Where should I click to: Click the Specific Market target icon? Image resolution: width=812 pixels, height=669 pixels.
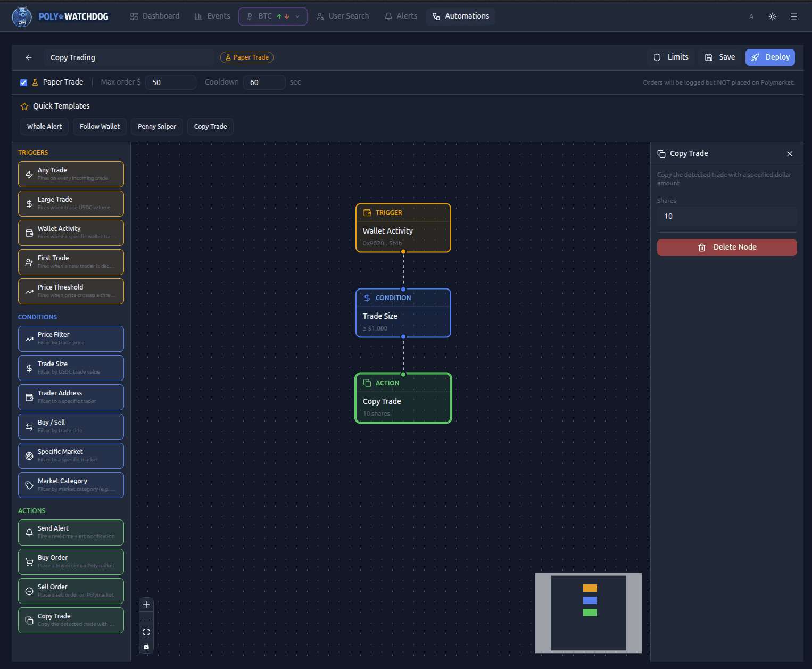click(x=29, y=456)
